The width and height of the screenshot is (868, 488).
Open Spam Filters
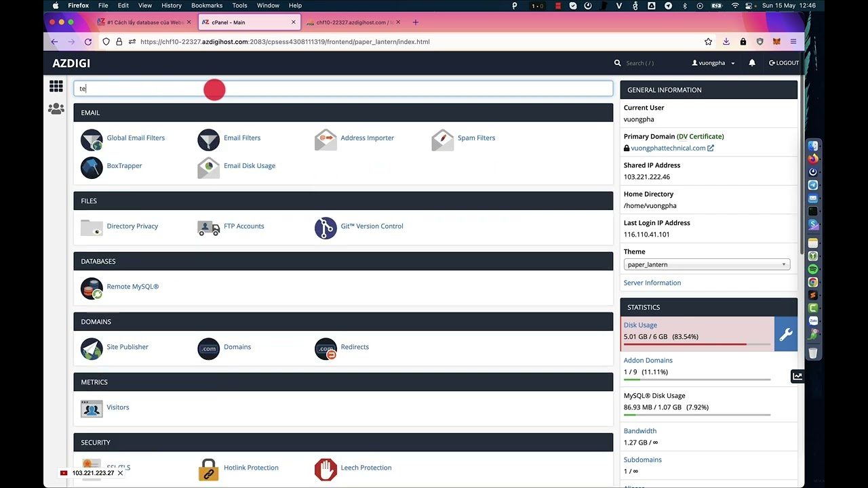(476, 138)
